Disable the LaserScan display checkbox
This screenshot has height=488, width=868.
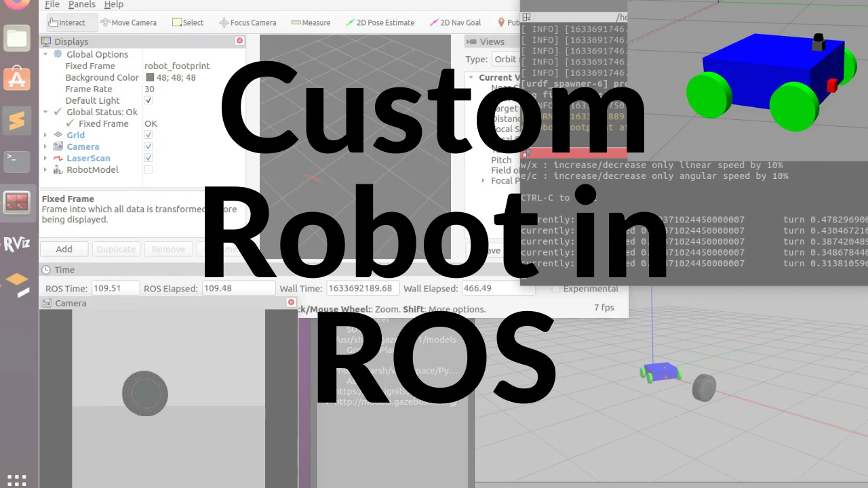click(149, 158)
